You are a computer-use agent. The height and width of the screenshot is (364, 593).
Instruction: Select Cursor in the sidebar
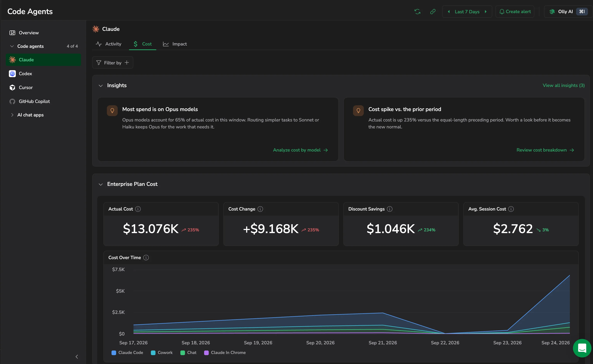pyautogui.click(x=43, y=88)
